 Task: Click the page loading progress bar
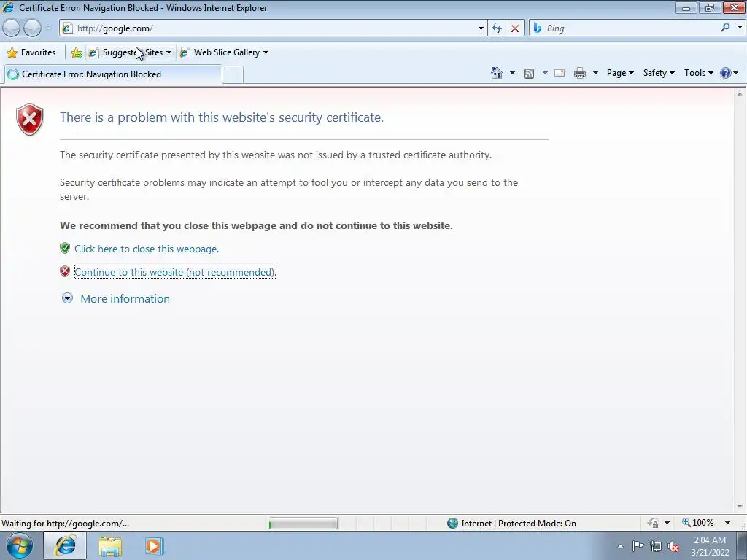click(303, 524)
